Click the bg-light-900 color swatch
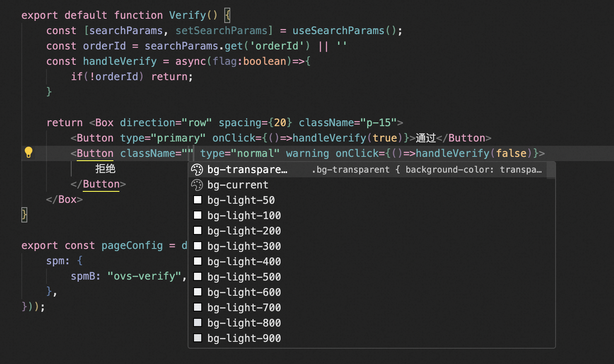 coord(197,338)
